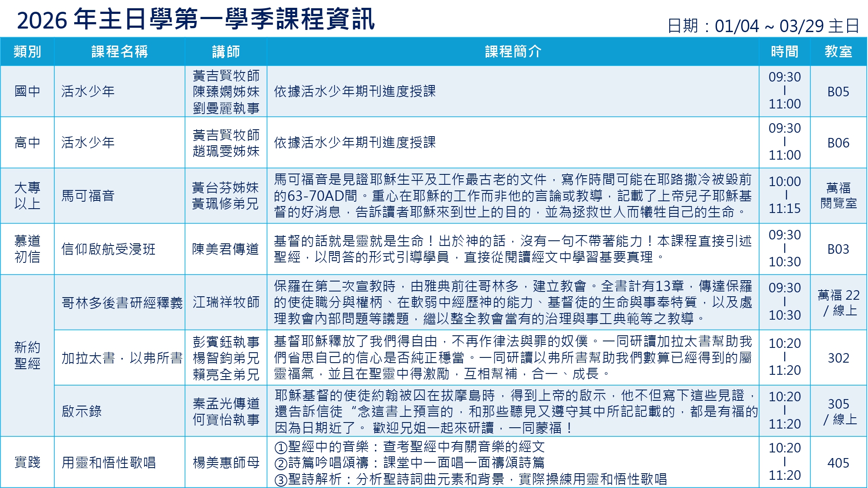Click the 時間 column header
868x488 pixels.
784,52
